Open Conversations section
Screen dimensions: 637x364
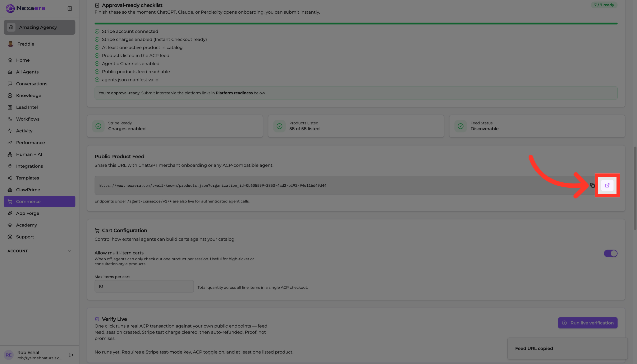coord(40,84)
